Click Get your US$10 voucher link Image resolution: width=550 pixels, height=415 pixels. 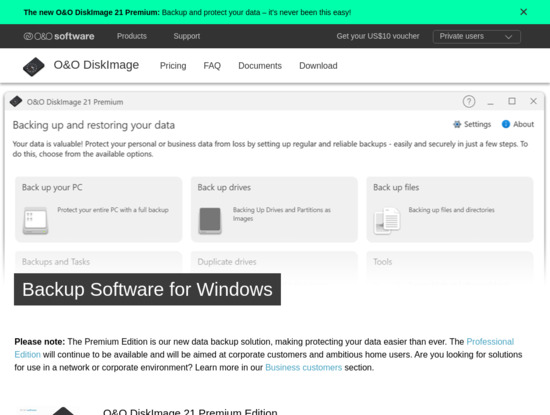click(378, 36)
